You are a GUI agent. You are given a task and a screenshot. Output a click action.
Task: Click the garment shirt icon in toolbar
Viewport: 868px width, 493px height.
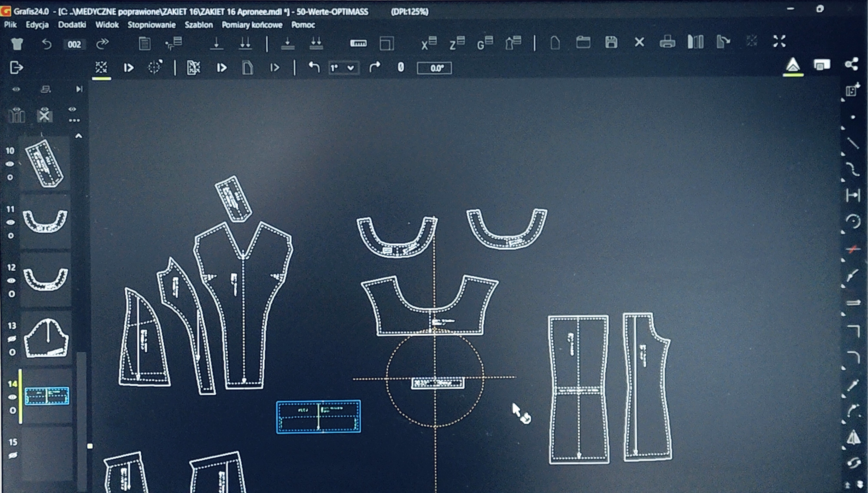[17, 44]
